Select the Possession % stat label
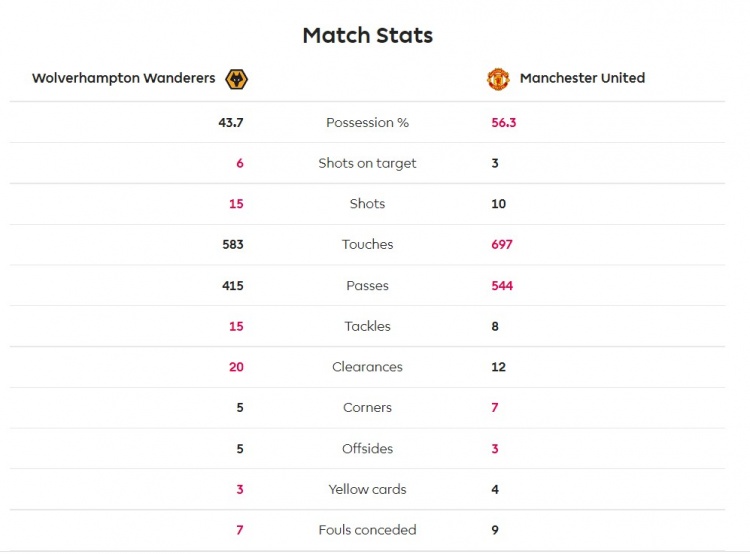Viewport: 750px width, 554px height. coord(367,123)
